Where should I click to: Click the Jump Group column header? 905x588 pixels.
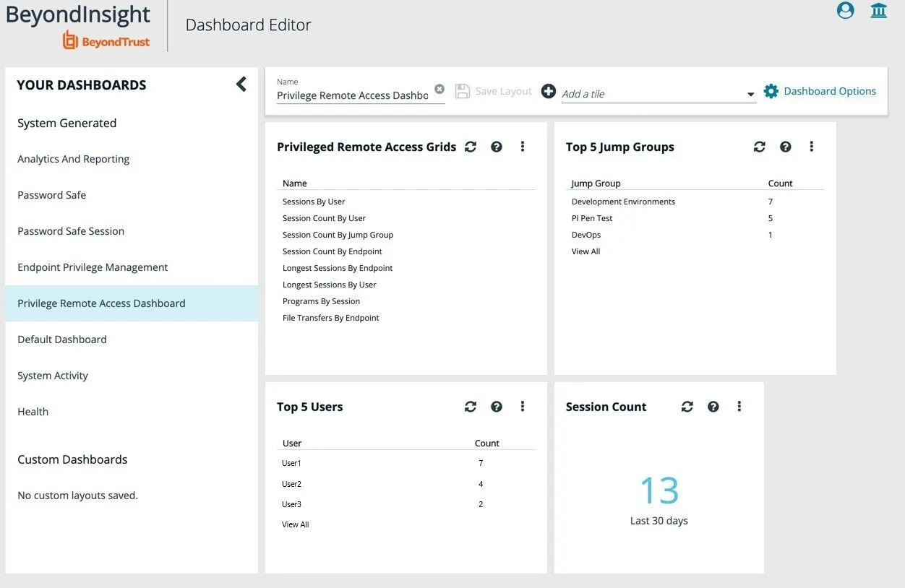pyautogui.click(x=596, y=183)
